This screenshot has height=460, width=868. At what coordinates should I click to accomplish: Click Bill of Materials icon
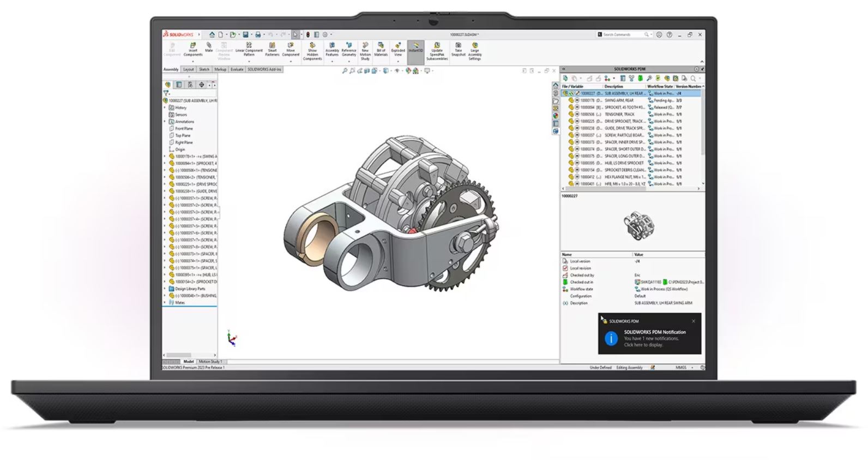tap(381, 49)
